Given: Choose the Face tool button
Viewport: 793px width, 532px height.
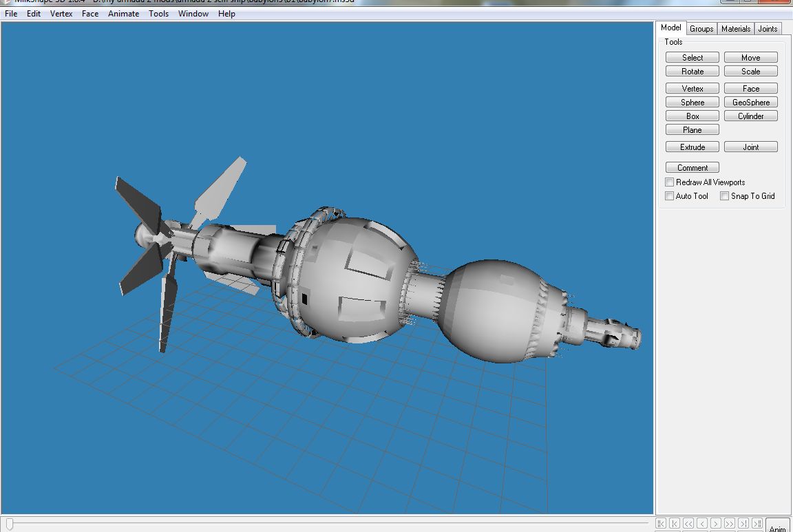Looking at the screenshot, I should [x=751, y=89].
